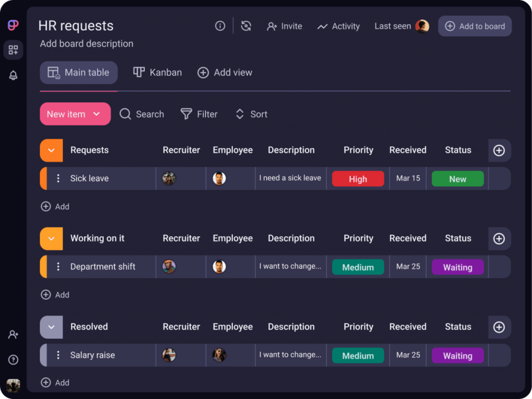This screenshot has height=399, width=532.
Task: Open item options menu for Sick leave
Action: click(57, 178)
